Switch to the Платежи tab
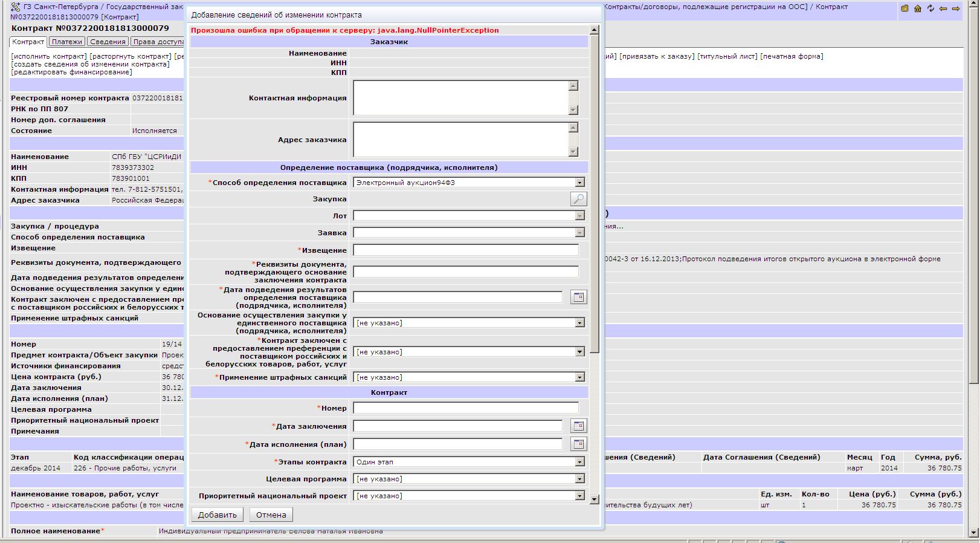Viewport: 980px width, 543px height. point(67,42)
